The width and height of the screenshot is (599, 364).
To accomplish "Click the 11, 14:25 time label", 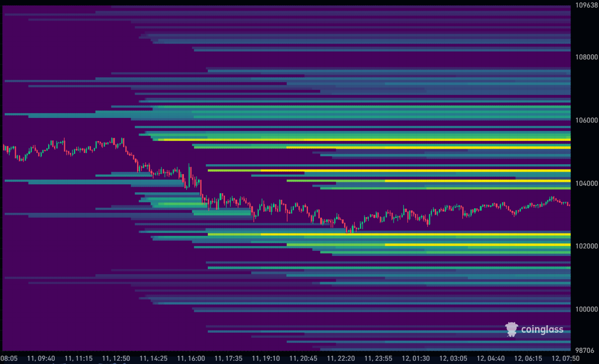I will click(x=153, y=358).
